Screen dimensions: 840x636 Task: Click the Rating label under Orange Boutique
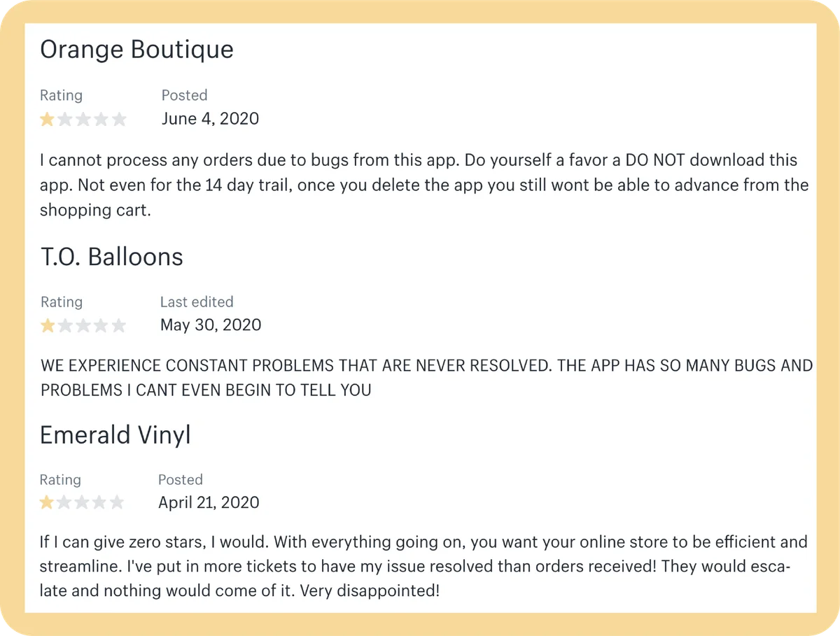[x=61, y=95]
